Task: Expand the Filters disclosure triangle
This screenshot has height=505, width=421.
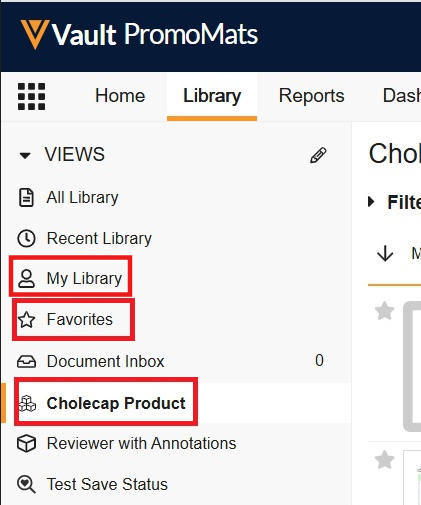Action: pyautogui.click(x=371, y=202)
